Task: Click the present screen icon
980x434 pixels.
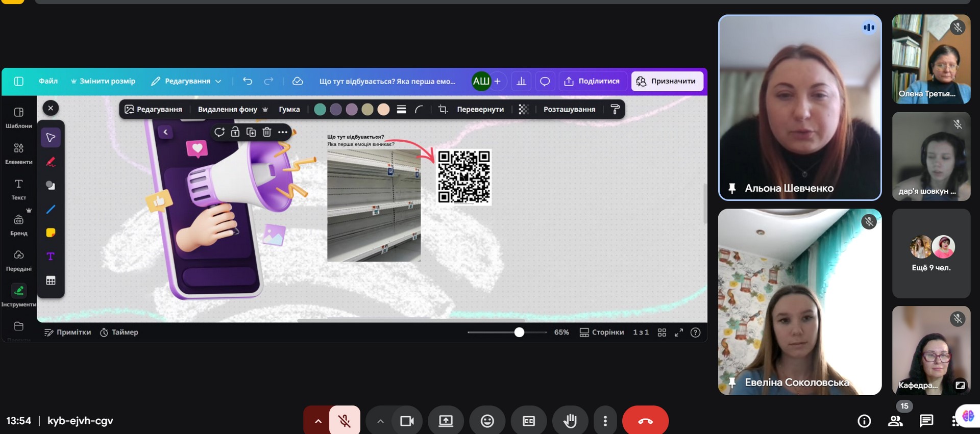Action: 446,421
